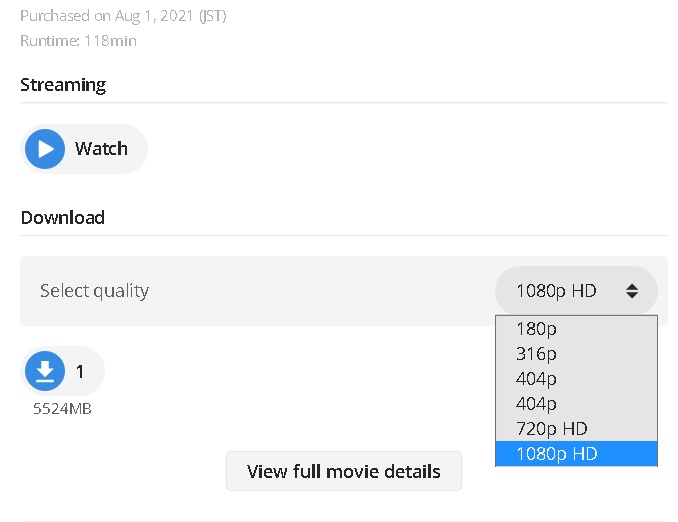Choose the highlighted 1080p HD list option
The width and height of the screenshot is (678, 522).
click(576, 454)
